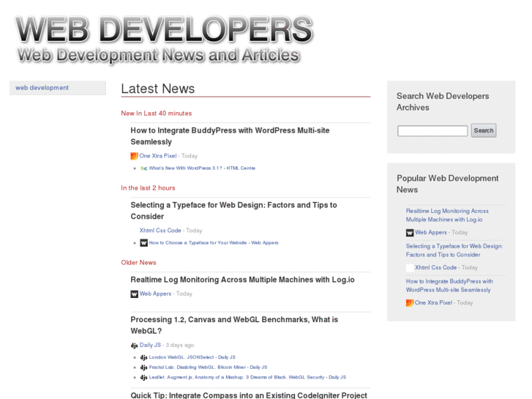Visit the Daily JS source link

click(150, 345)
